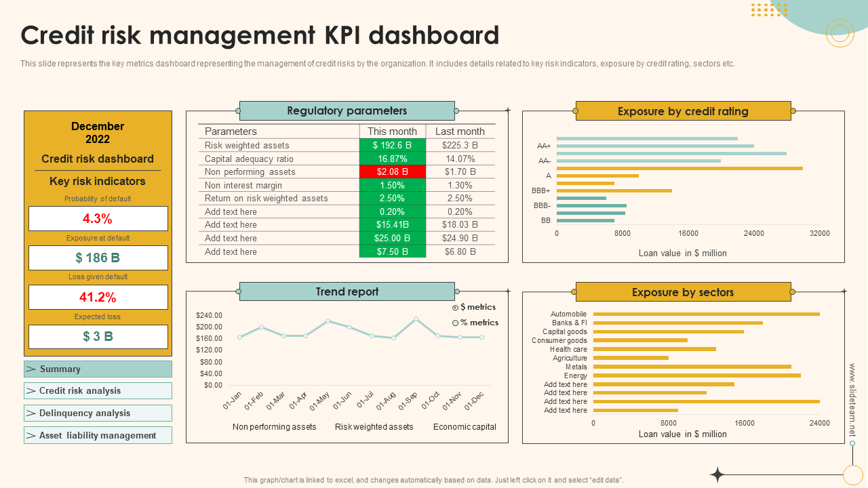Image resolution: width=868 pixels, height=488 pixels.
Task: Click the Non performing assets legend label
Action: (274, 427)
